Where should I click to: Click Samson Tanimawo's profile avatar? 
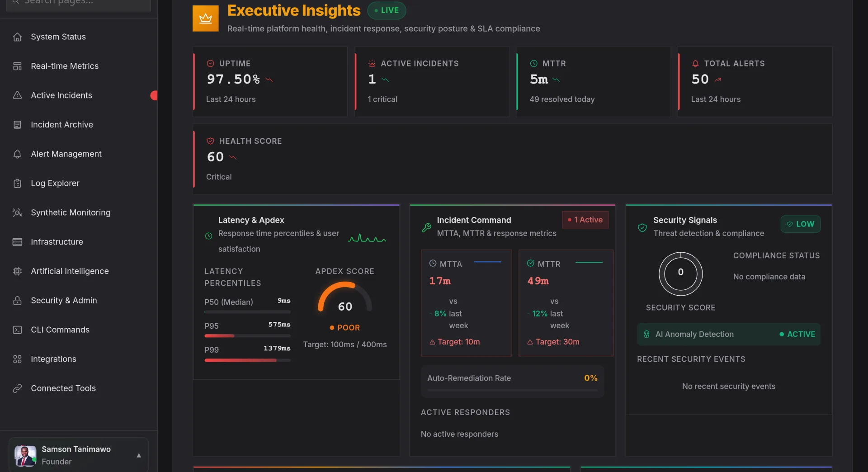pyautogui.click(x=25, y=455)
